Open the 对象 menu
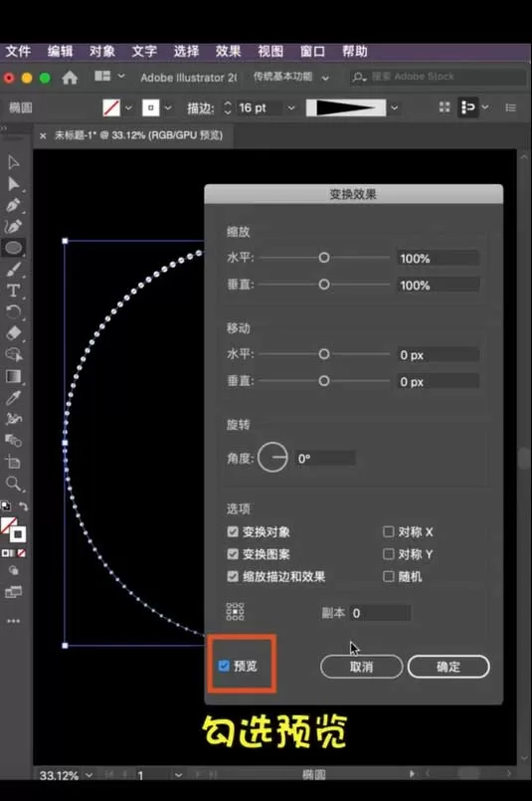532x801 pixels. point(102,51)
